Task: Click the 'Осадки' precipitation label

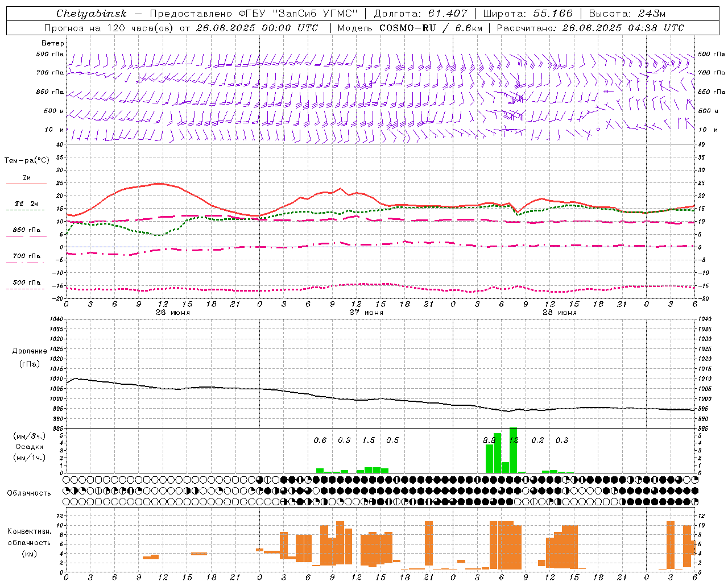Action: (x=30, y=447)
